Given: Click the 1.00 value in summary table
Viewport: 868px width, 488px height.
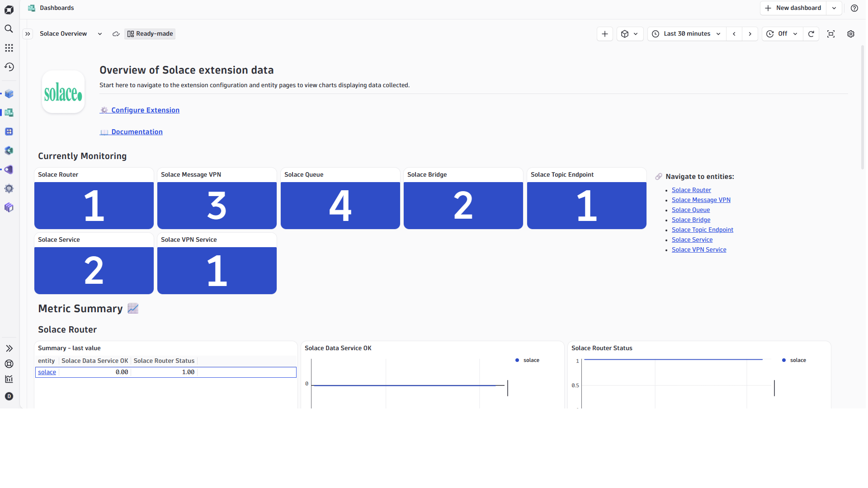Looking at the screenshot, I should click(188, 372).
